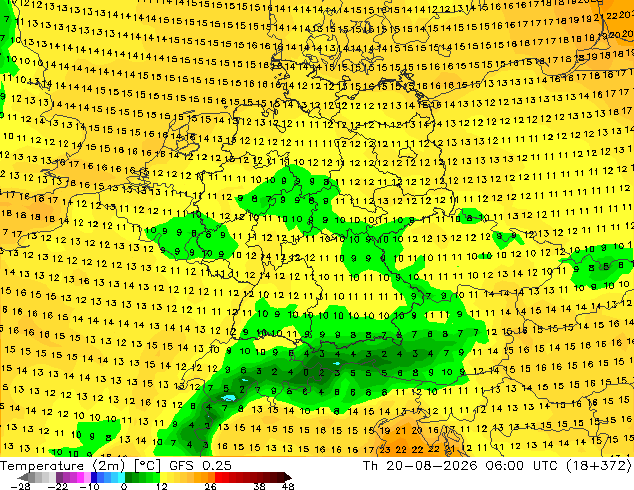Click the 'GFS 0.25' model label

pos(200,466)
